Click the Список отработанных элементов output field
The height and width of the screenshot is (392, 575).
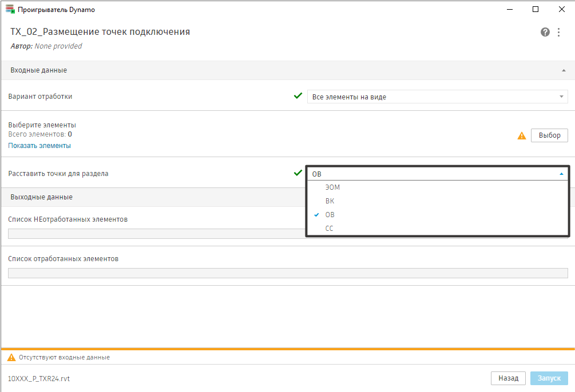pos(288,273)
